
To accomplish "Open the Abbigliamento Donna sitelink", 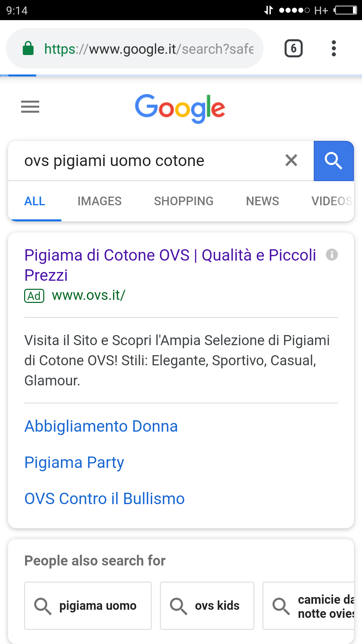I will 101,426.
